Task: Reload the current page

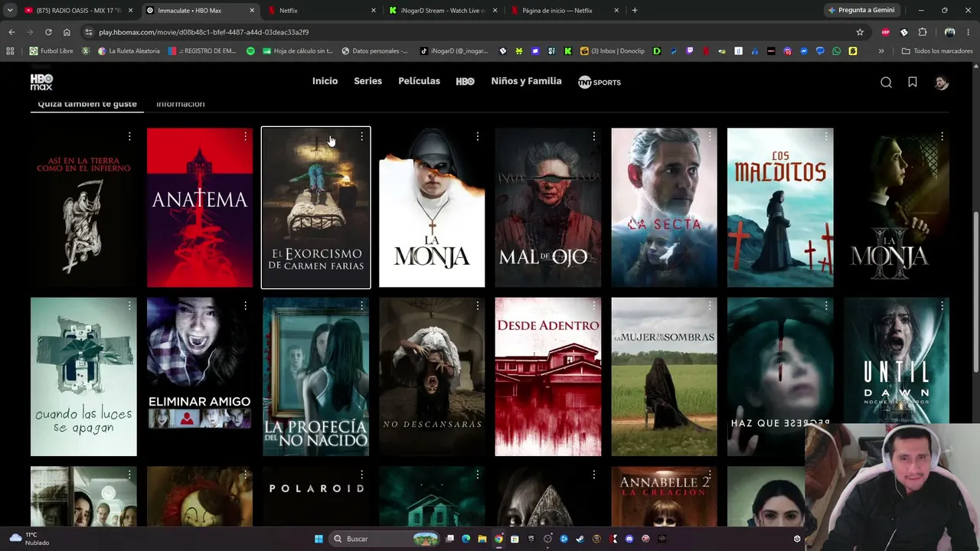Action: pyautogui.click(x=48, y=32)
